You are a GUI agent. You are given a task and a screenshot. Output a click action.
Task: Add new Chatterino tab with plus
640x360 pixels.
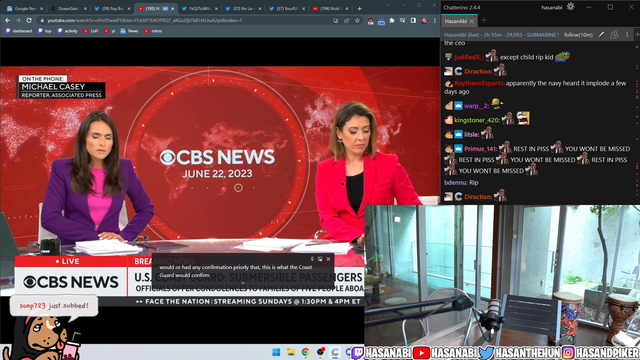point(484,20)
